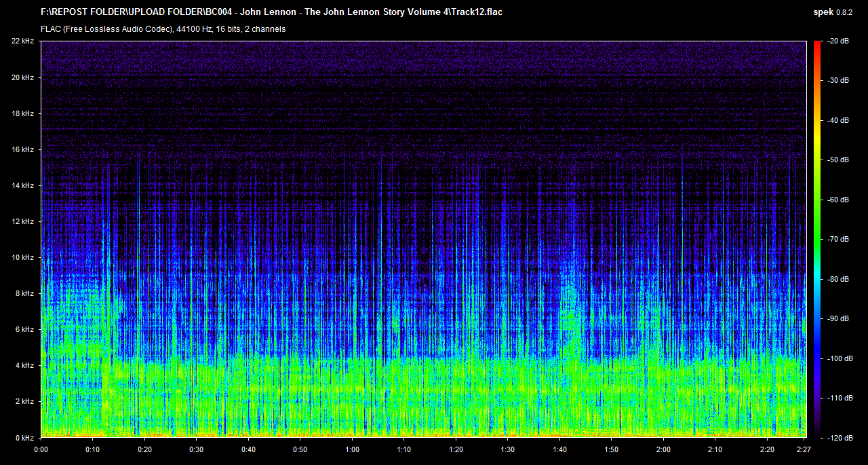Click the 0:30 time marker
The width and height of the screenshot is (868, 465).
(196, 449)
